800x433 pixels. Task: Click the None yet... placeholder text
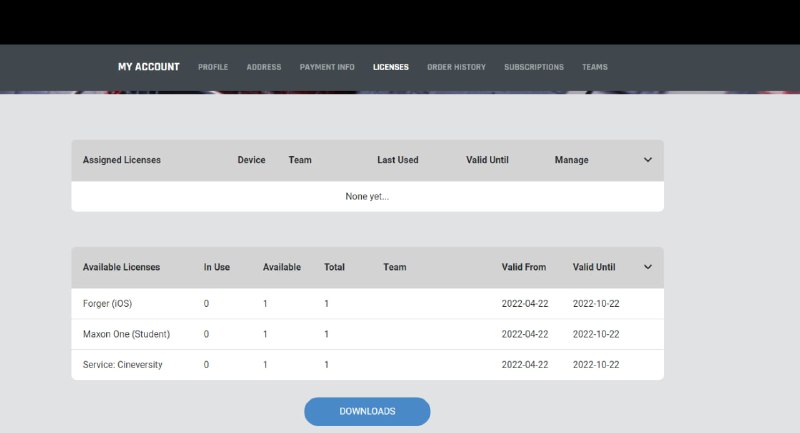tap(367, 196)
